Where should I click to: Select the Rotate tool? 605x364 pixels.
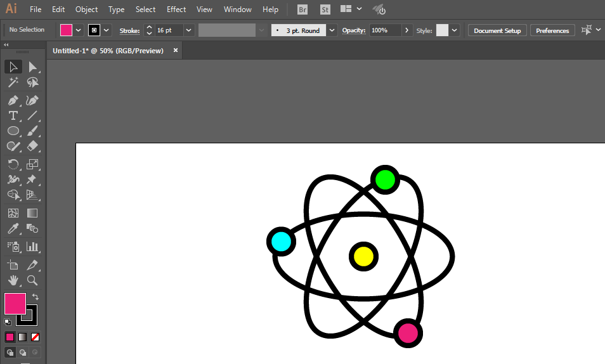pyautogui.click(x=13, y=164)
